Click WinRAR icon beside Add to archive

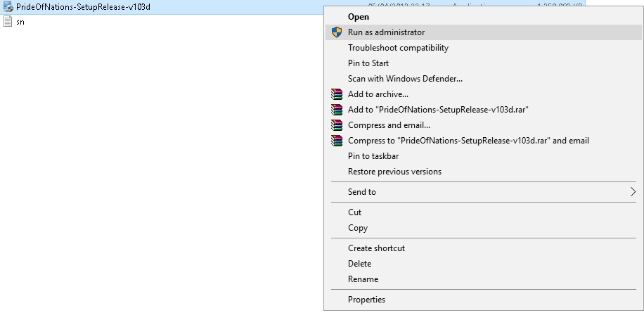coord(337,94)
